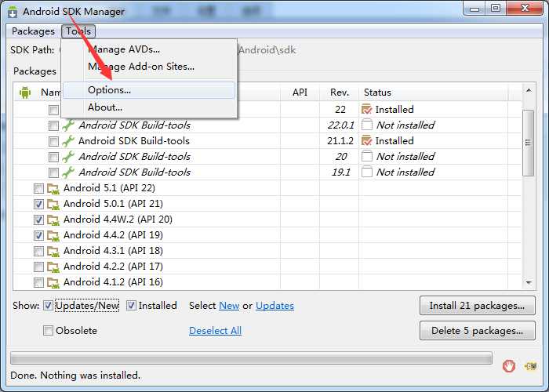Toggle the Updates/New show checkbox
Image resolution: width=549 pixels, height=392 pixels.
point(48,306)
